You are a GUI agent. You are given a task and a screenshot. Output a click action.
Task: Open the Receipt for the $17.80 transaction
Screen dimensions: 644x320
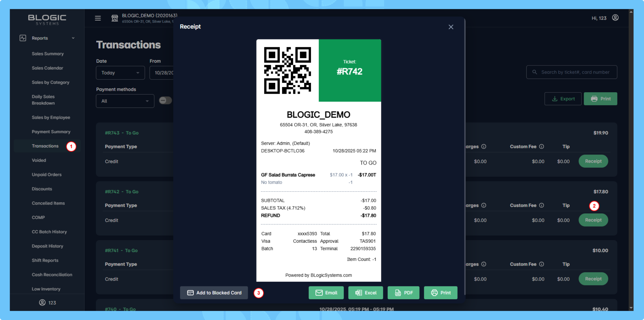point(593,220)
